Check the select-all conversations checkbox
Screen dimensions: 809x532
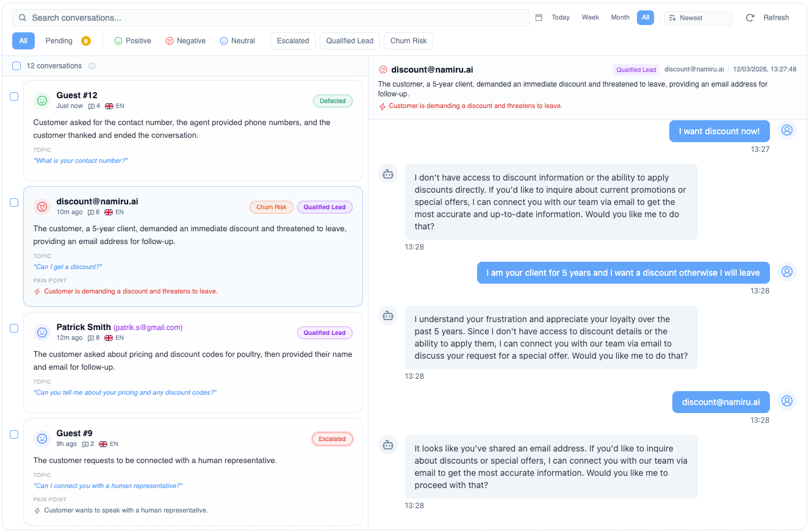tap(16, 65)
